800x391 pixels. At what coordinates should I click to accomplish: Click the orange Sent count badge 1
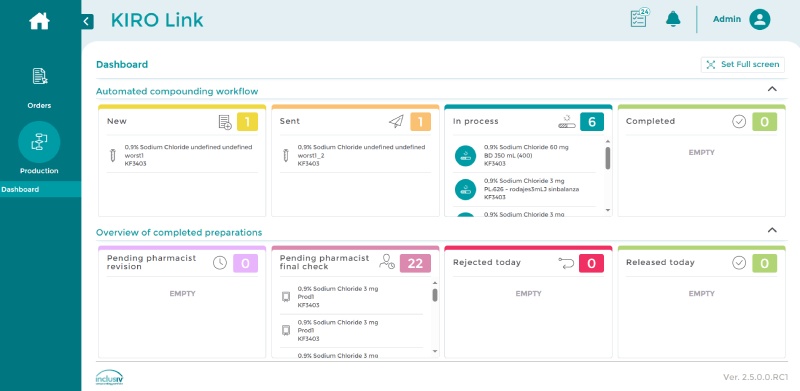[420, 122]
